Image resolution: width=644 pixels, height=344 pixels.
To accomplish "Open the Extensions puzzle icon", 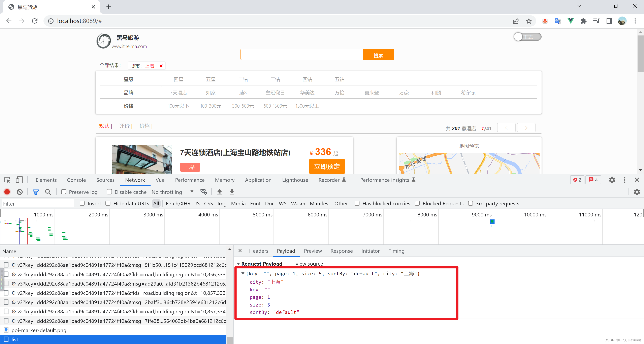I will (583, 21).
